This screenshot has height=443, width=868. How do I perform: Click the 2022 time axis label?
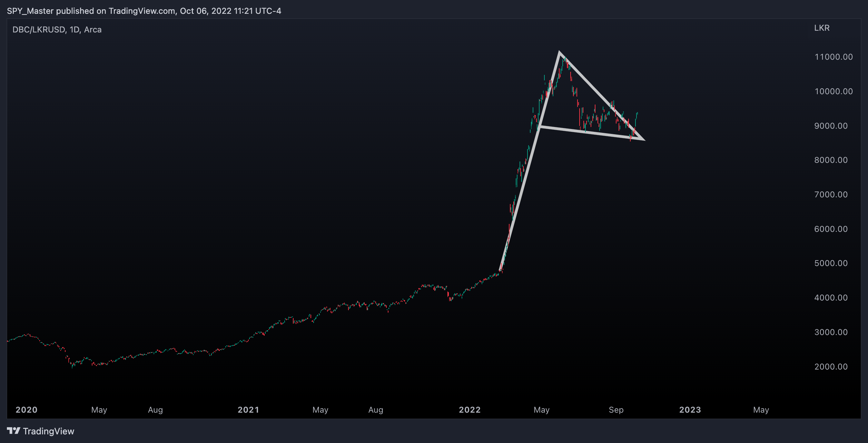[470, 410]
